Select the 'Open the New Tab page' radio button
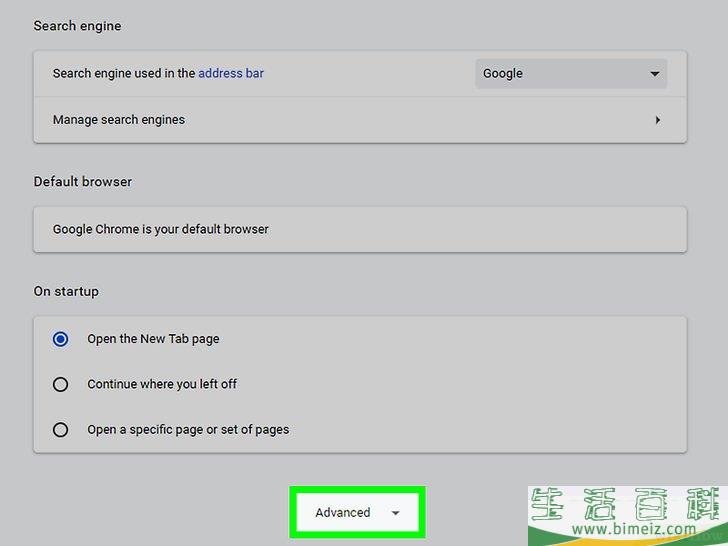This screenshot has height=546, width=728. (61, 339)
